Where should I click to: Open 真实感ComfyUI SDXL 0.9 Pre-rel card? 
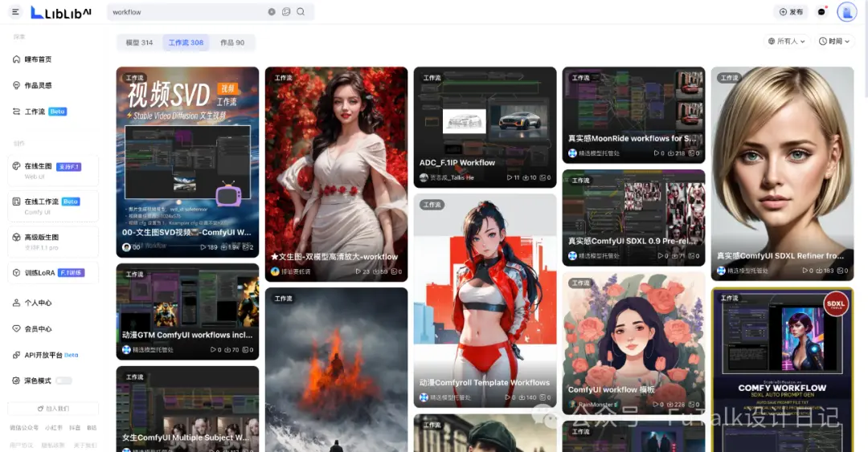point(634,218)
